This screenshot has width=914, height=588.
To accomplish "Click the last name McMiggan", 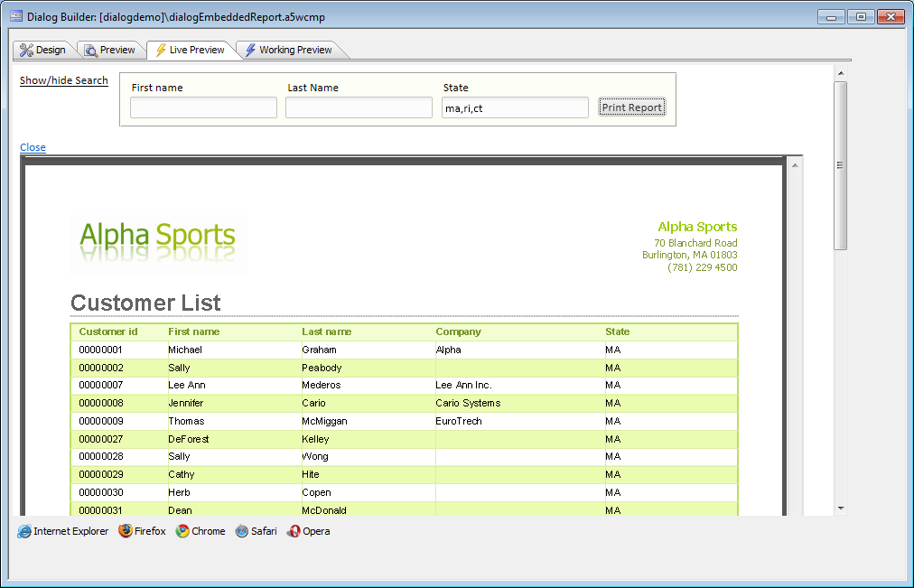I will click(324, 421).
